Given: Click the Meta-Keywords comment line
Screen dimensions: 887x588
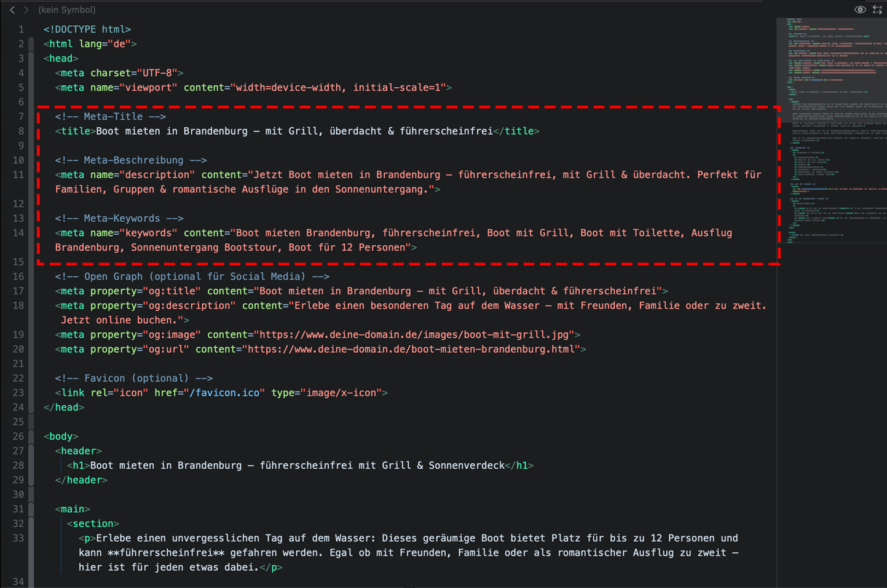Looking at the screenshot, I should [x=119, y=219].
